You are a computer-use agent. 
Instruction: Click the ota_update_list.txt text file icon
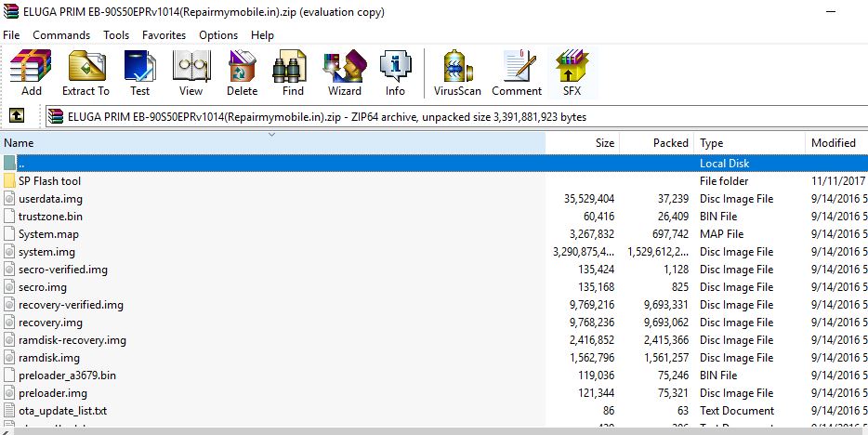pyautogui.click(x=9, y=411)
